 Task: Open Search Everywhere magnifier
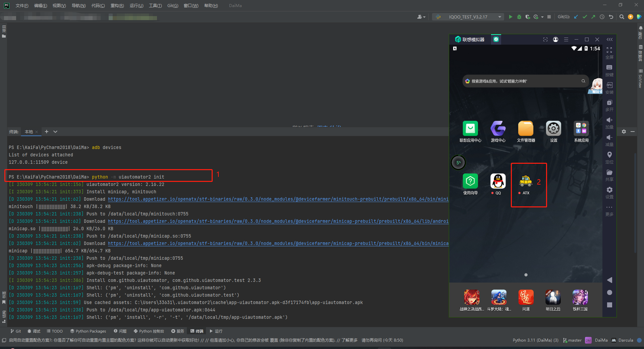click(x=622, y=17)
